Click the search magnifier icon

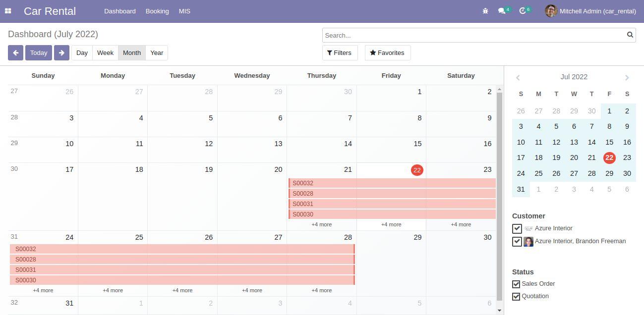630,35
